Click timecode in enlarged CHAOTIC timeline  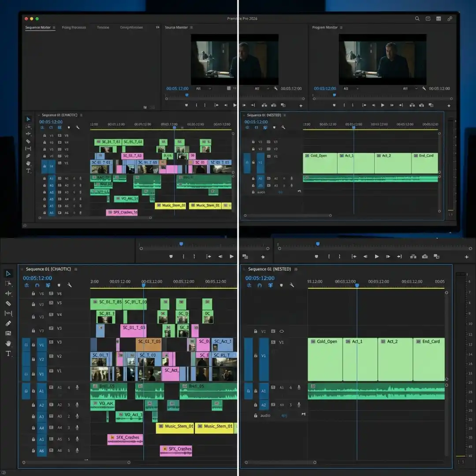coord(37,278)
